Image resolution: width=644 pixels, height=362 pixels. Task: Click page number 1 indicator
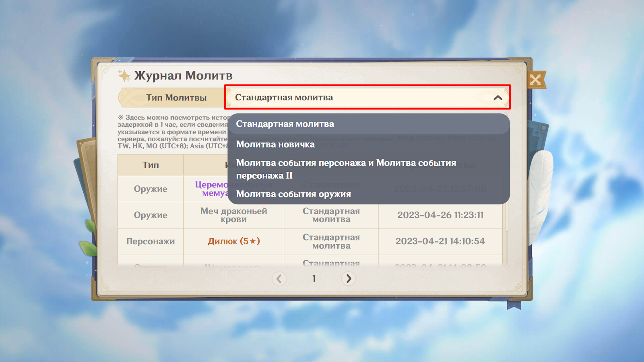(314, 278)
